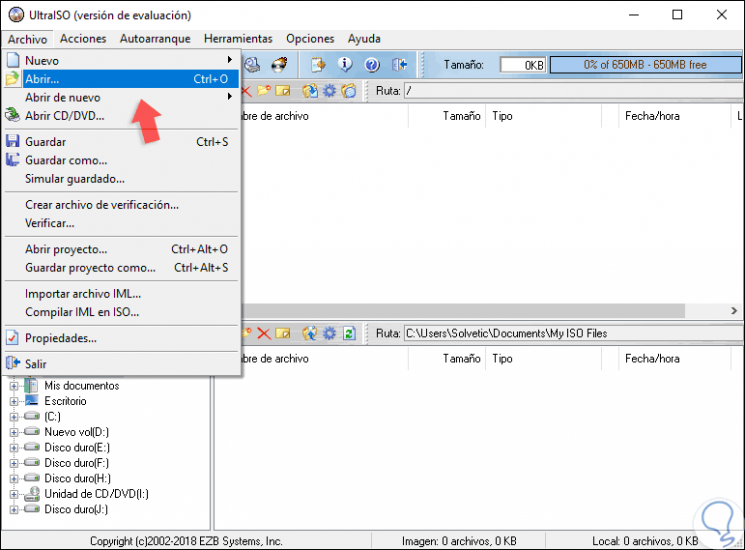
Task: Click the Tamaño 0KB size field
Action: coord(523,65)
